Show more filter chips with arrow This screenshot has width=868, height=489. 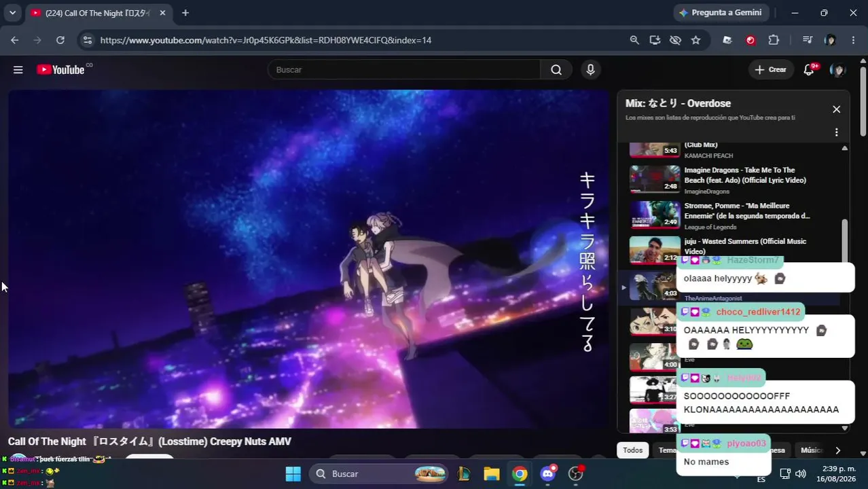click(x=837, y=450)
